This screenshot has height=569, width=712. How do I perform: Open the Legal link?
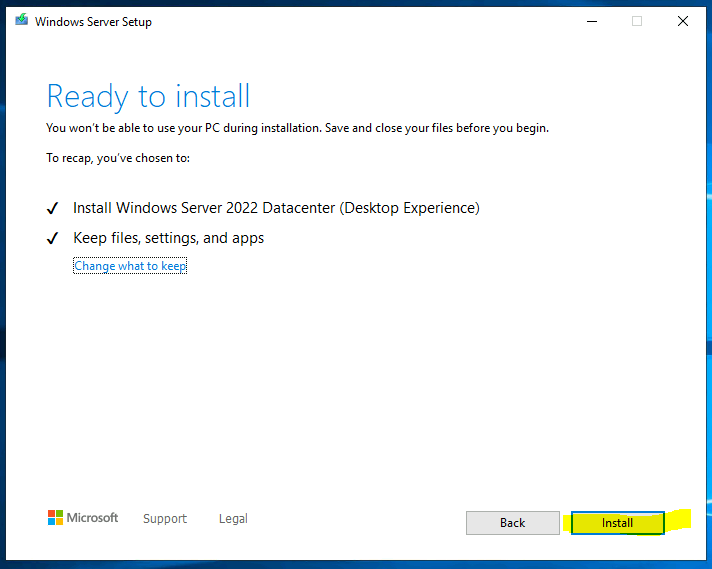click(x=233, y=518)
